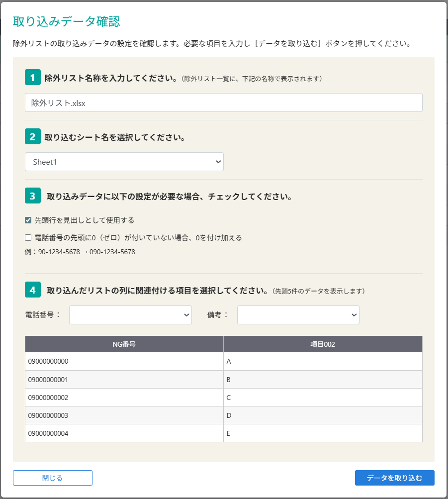This screenshot has height=499, width=448.
Task: Select the row containing 09000000002
Action: [x=124, y=397]
